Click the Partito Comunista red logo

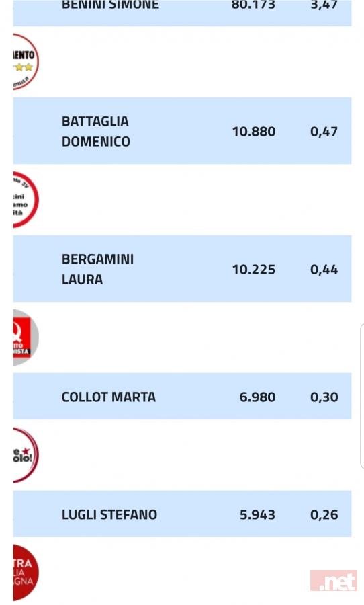click(x=26, y=337)
